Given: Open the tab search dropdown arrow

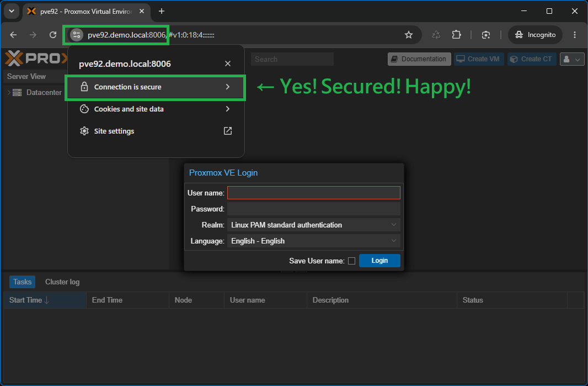Looking at the screenshot, I should click(x=12, y=11).
